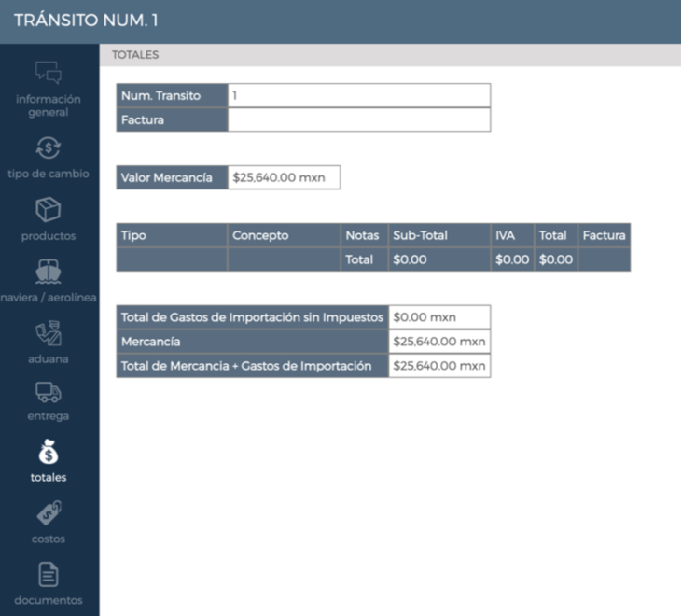Click the Sub-Total column header

pos(439,235)
